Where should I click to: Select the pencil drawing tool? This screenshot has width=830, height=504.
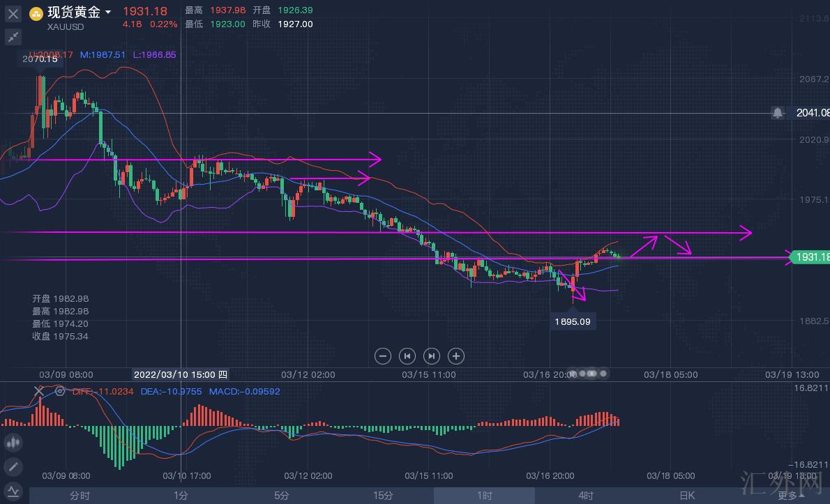click(13, 466)
